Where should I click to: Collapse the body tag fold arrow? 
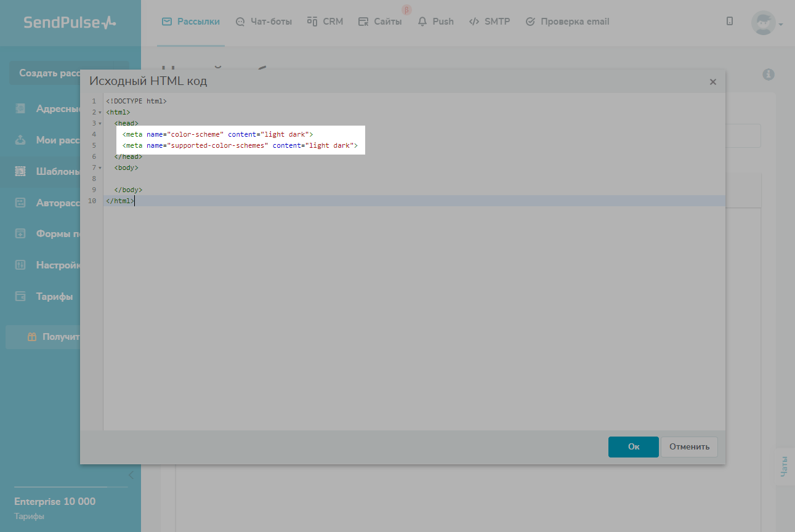100,167
